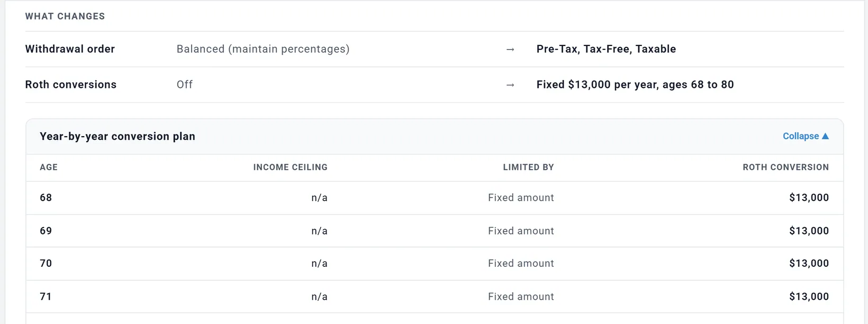Click the income ceiling 'n/a' for age 69

(319, 231)
